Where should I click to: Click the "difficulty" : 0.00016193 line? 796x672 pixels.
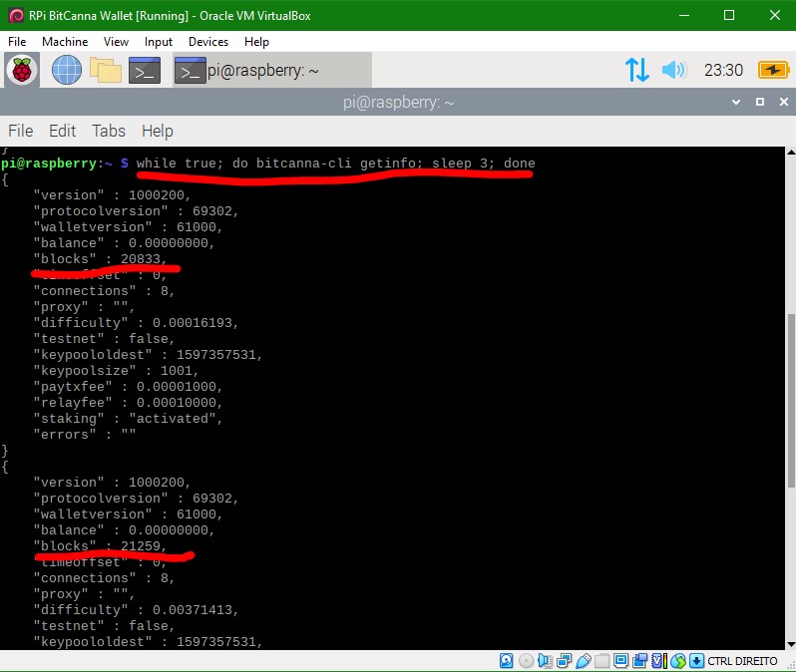[x=136, y=323]
